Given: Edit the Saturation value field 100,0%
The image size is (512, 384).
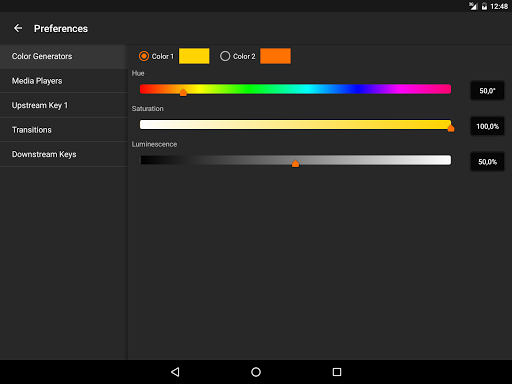Looking at the screenshot, I should pyautogui.click(x=487, y=126).
